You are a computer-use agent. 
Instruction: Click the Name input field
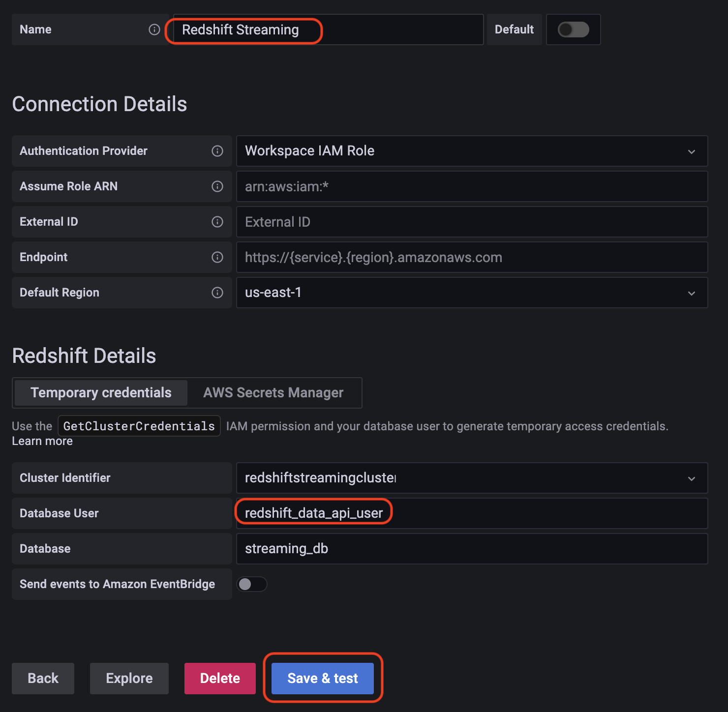click(x=328, y=30)
